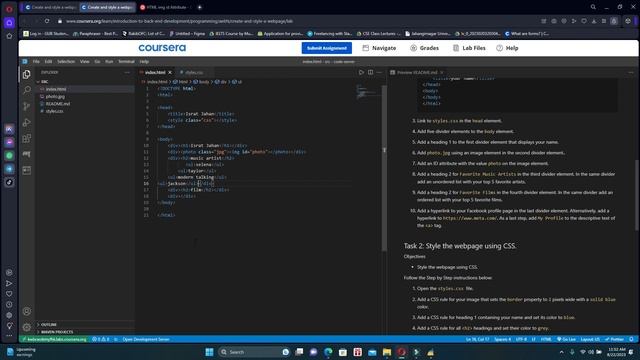Click the Run play icon in editor toolbar
This screenshot has width=640, height=360.
361,72
